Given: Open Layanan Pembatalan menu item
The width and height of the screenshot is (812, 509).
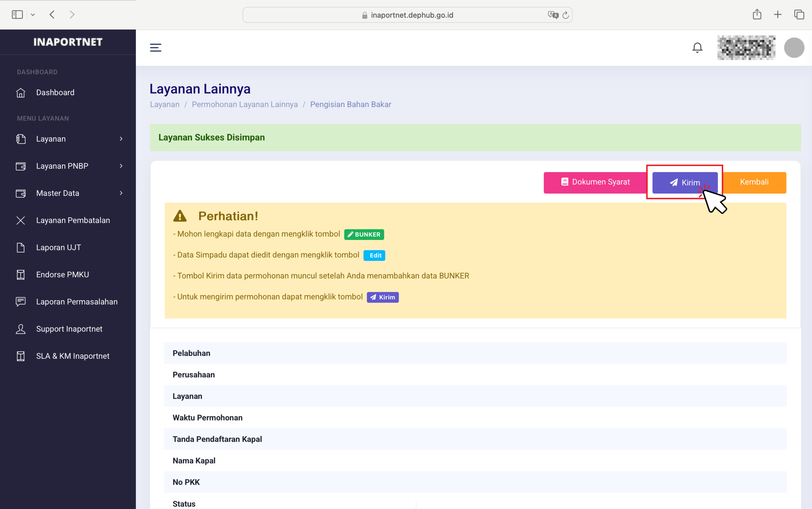Looking at the screenshot, I should tap(73, 220).
